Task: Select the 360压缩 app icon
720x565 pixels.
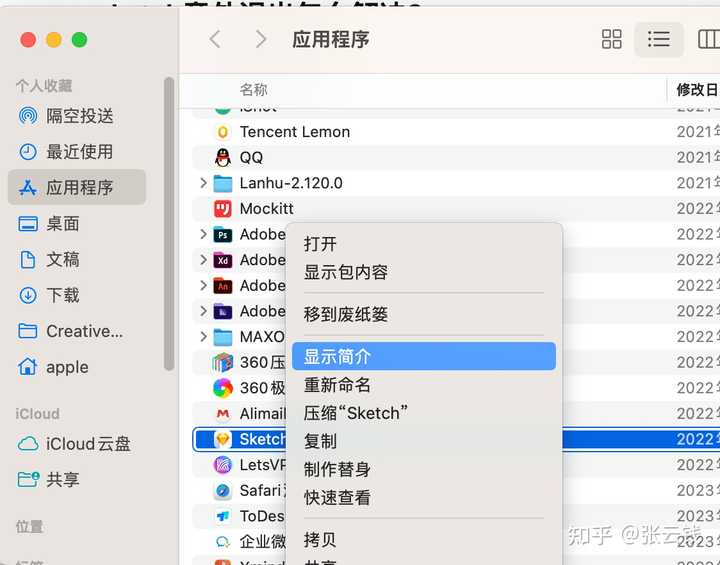Action: (223, 362)
